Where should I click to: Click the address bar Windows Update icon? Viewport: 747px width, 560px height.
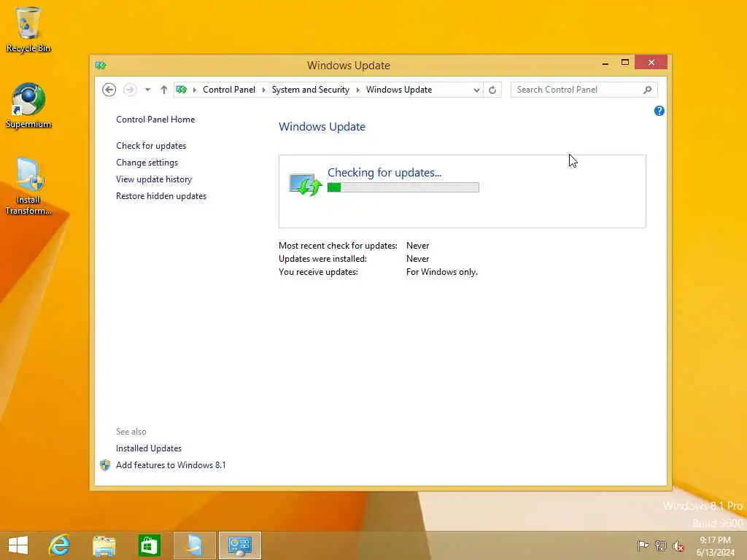pyautogui.click(x=181, y=90)
